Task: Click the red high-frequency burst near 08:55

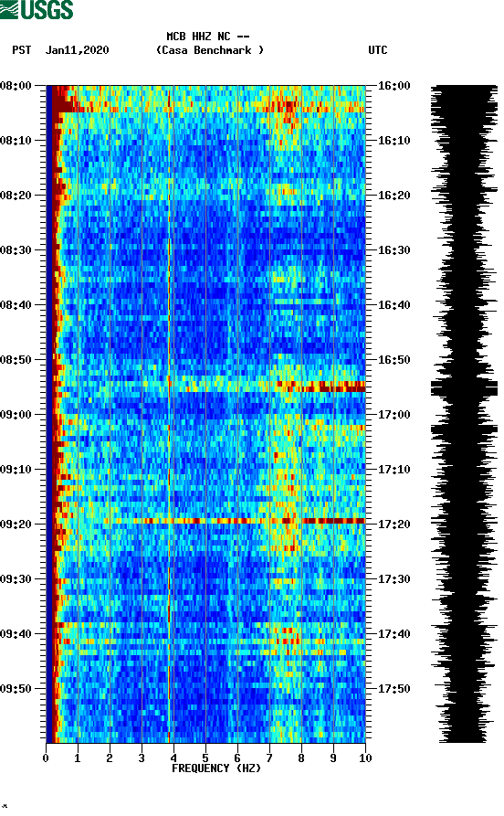Action: [x=320, y=387]
